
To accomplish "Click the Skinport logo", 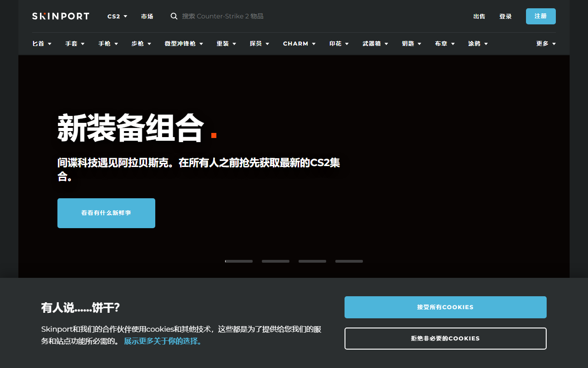I will [x=61, y=16].
